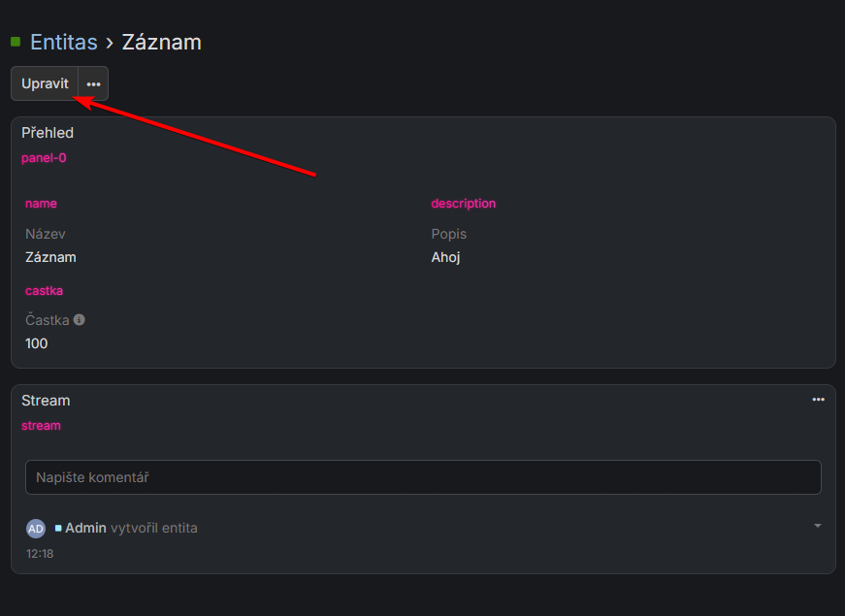
Task: Open the Entitas breadcrumb link
Action: coord(62,42)
